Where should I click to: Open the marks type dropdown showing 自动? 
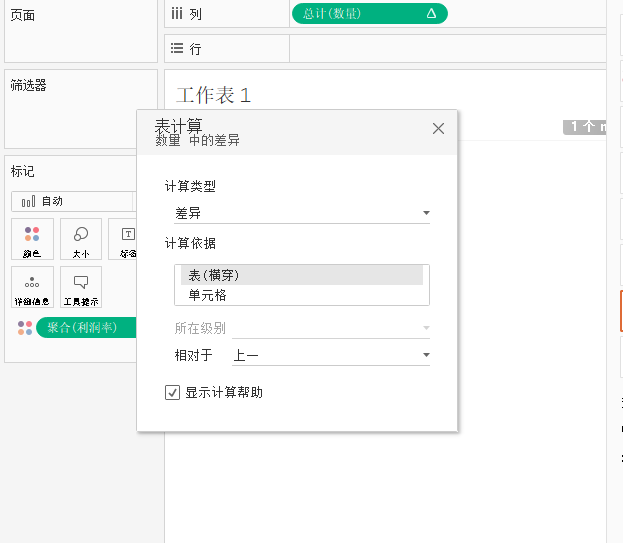coord(74,201)
